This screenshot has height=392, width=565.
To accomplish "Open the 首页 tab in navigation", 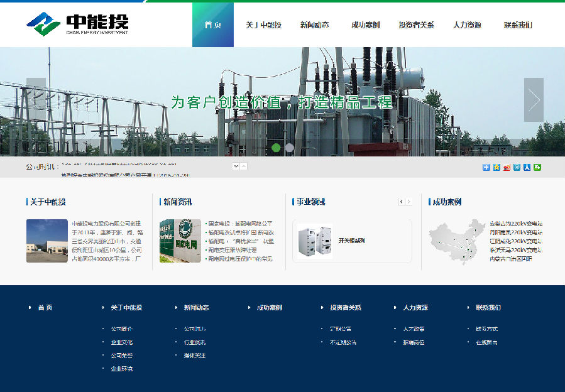I will coord(212,25).
